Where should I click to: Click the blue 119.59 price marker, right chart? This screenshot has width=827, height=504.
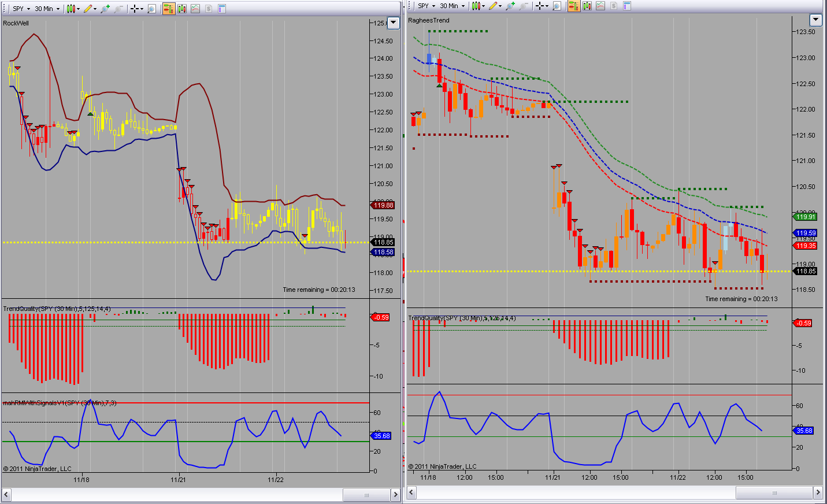pyautogui.click(x=806, y=233)
